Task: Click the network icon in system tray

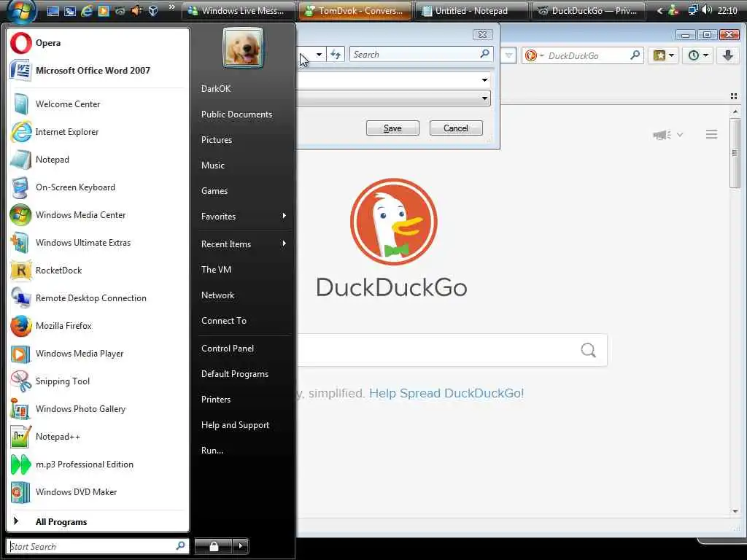Action: coord(693,10)
